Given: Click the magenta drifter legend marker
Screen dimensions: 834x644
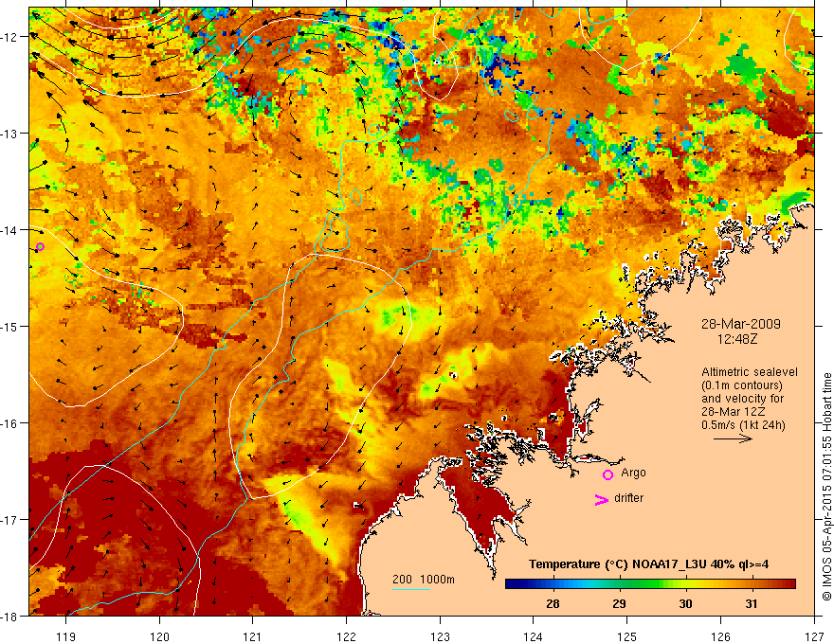Looking at the screenshot, I should pyautogui.click(x=601, y=499).
